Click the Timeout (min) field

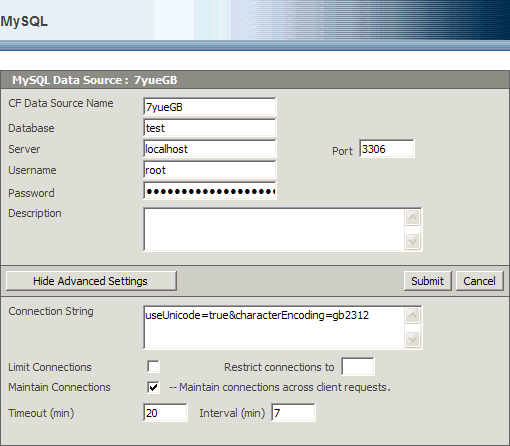[165, 413]
